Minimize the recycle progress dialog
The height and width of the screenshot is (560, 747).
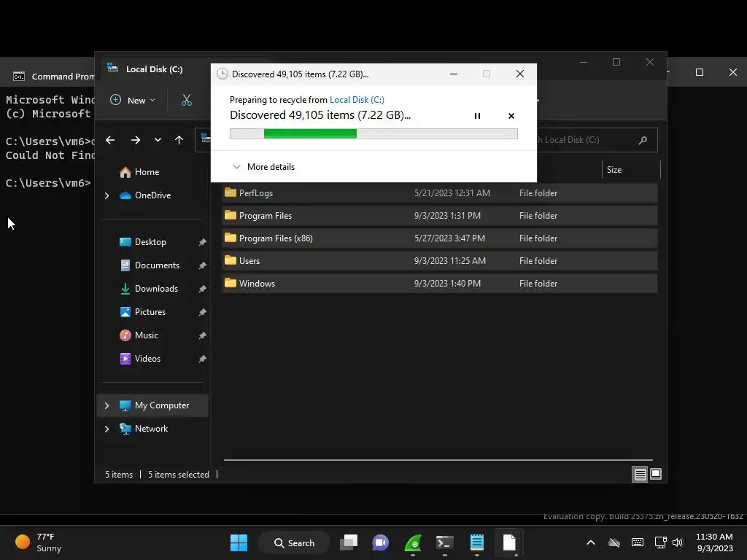tap(454, 74)
